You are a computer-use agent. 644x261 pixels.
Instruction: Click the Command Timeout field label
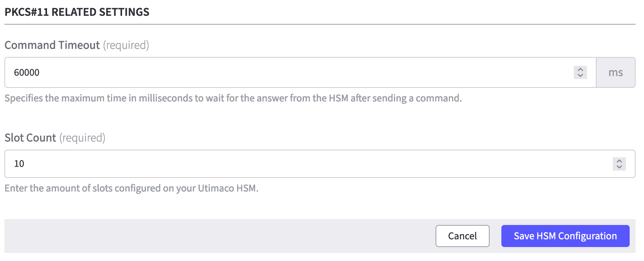[x=52, y=45]
